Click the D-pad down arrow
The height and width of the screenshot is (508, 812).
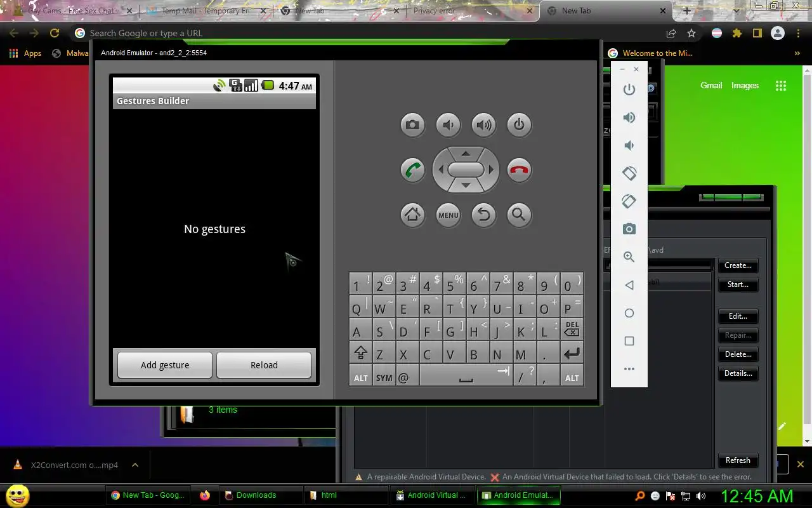pyautogui.click(x=466, y=185)
